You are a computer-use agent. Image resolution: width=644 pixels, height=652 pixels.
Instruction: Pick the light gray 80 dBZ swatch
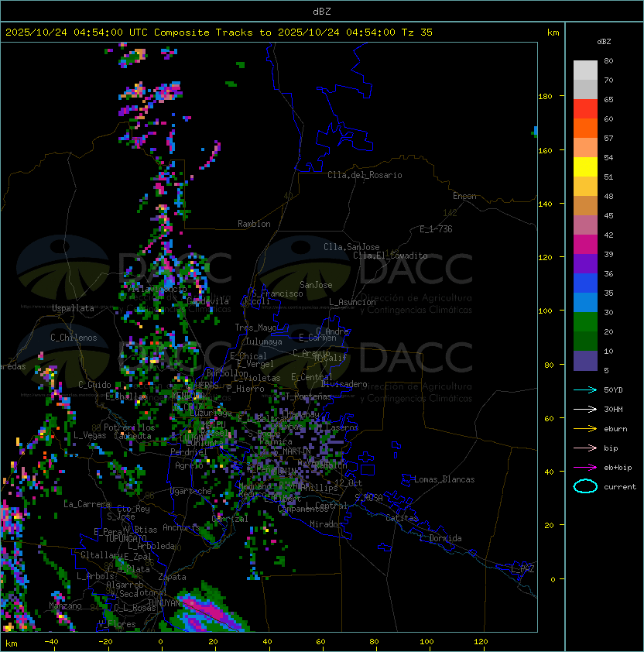[585, 70]
